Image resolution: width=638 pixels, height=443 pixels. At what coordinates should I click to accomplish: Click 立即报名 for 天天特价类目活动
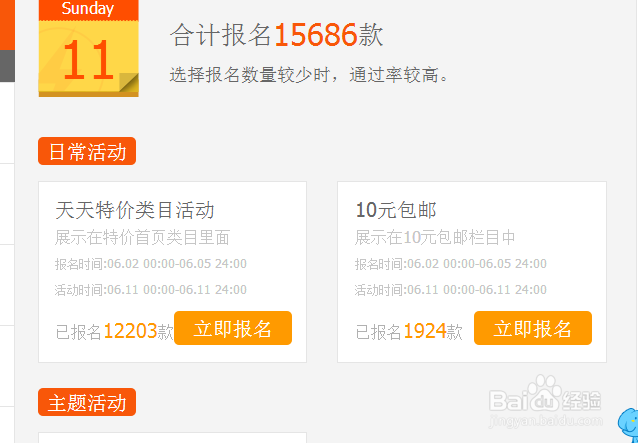[233, 328]
